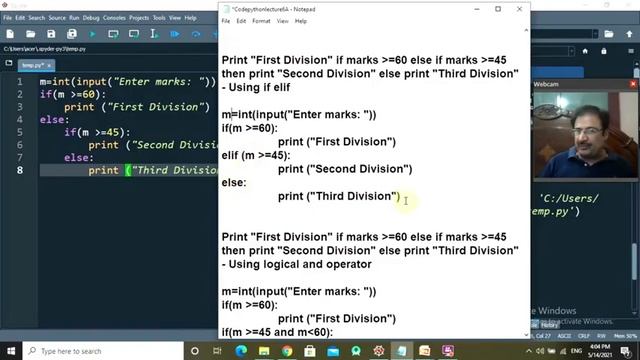This screenshot has height=360, width=640.
Task: Open Spyder Consoles menu
Action: [114, 18]
